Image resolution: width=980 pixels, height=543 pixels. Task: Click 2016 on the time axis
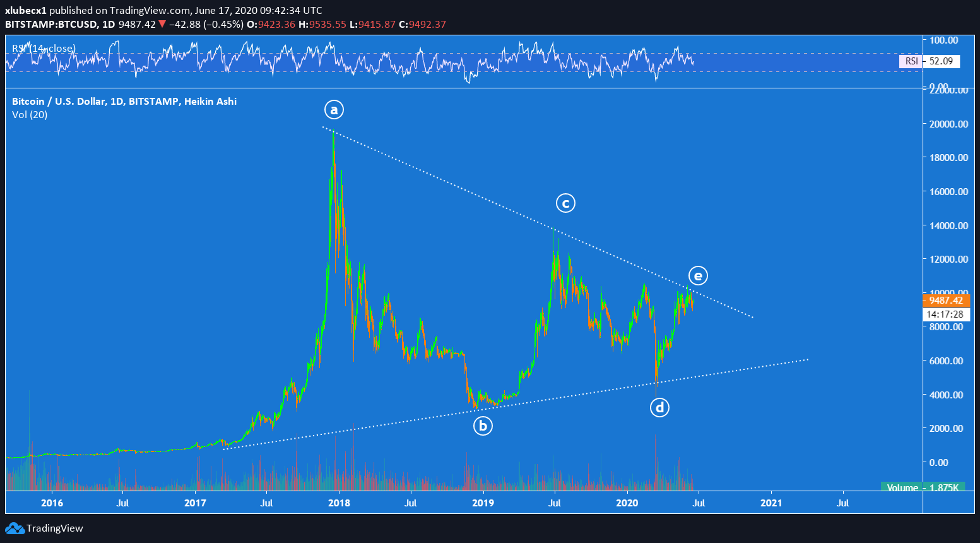pos(52,503)
